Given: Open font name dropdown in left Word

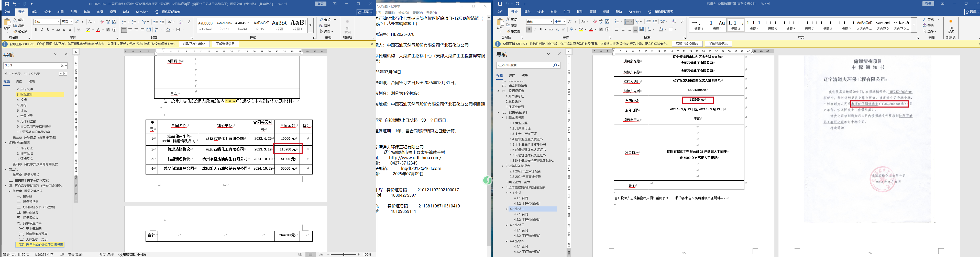Looking at the screenshot, I should tap(59, 22).
